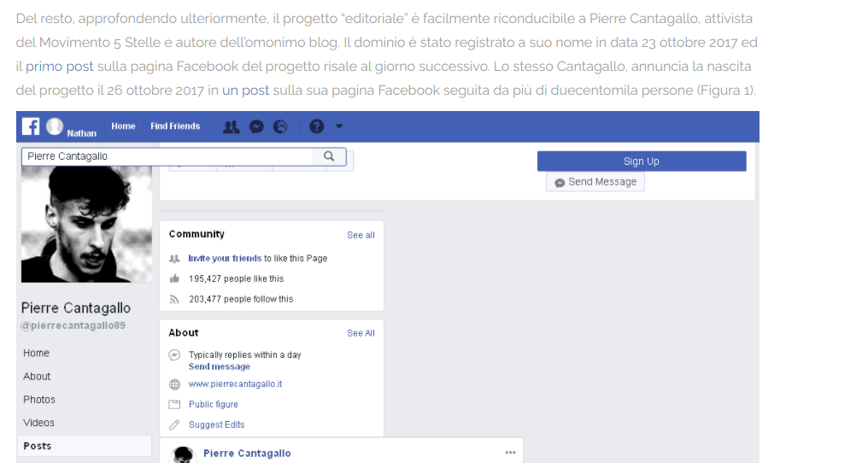This screenshot has height=463, width=868.
Task: Click the Send Message button
Action: pyautogui.click(x=595, y=182)
